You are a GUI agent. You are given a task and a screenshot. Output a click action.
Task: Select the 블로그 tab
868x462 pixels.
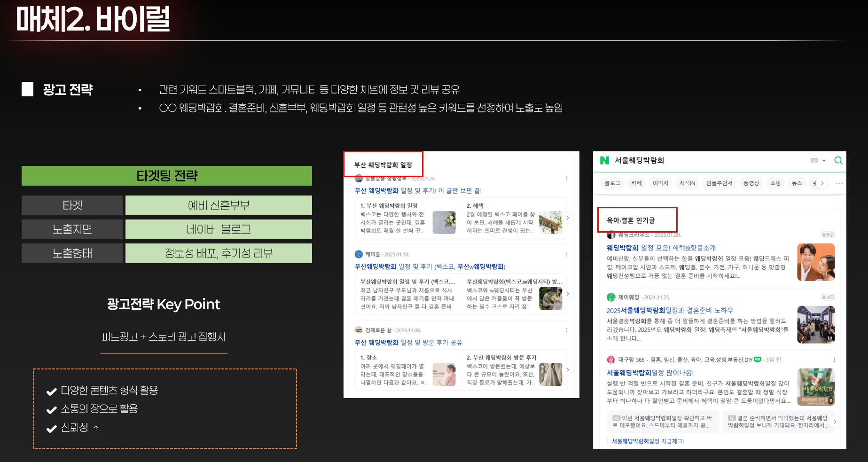[612, 183]
